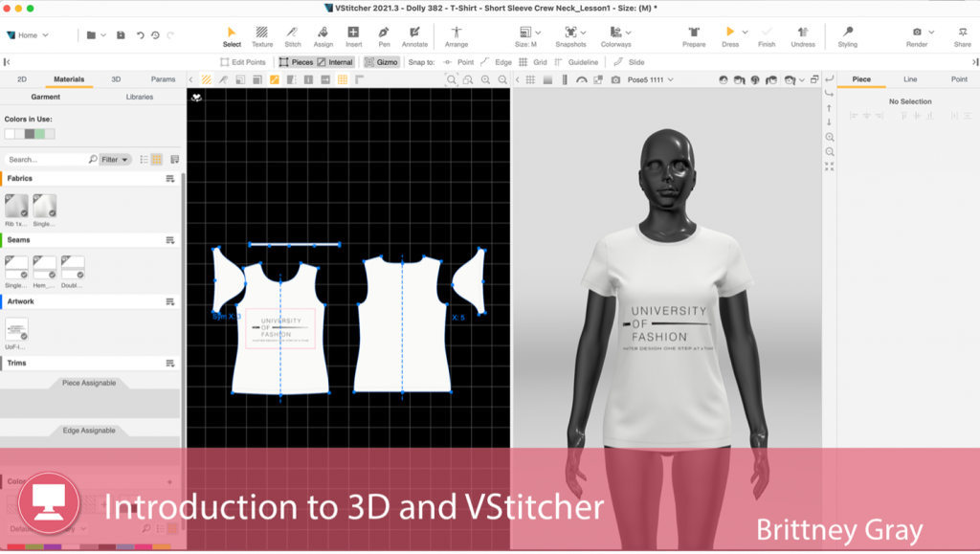
Task: Expand the Pose5 1111 pose dropdown
Action: pos(651,79)
